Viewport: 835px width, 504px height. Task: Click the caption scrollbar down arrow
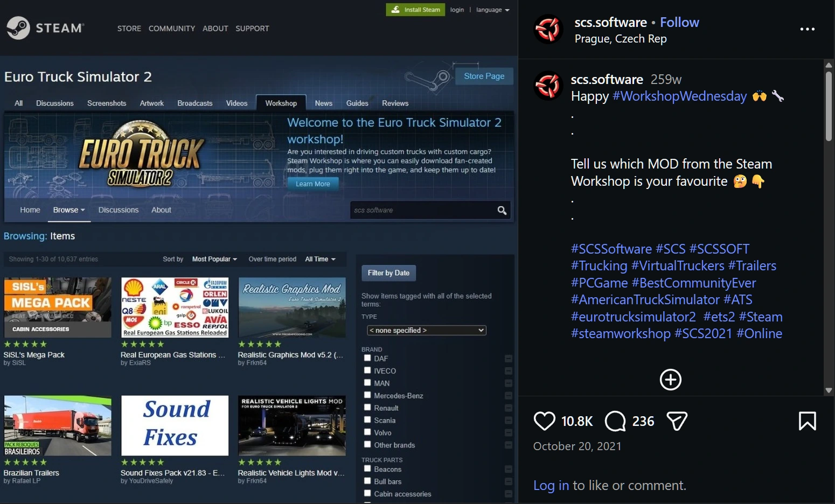[x=829, y=390]
